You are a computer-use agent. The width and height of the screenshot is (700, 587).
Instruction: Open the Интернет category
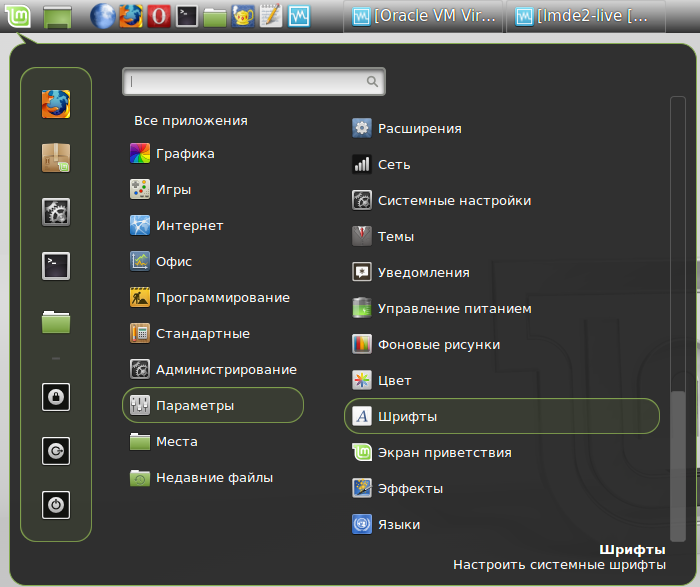coord(189,226)
